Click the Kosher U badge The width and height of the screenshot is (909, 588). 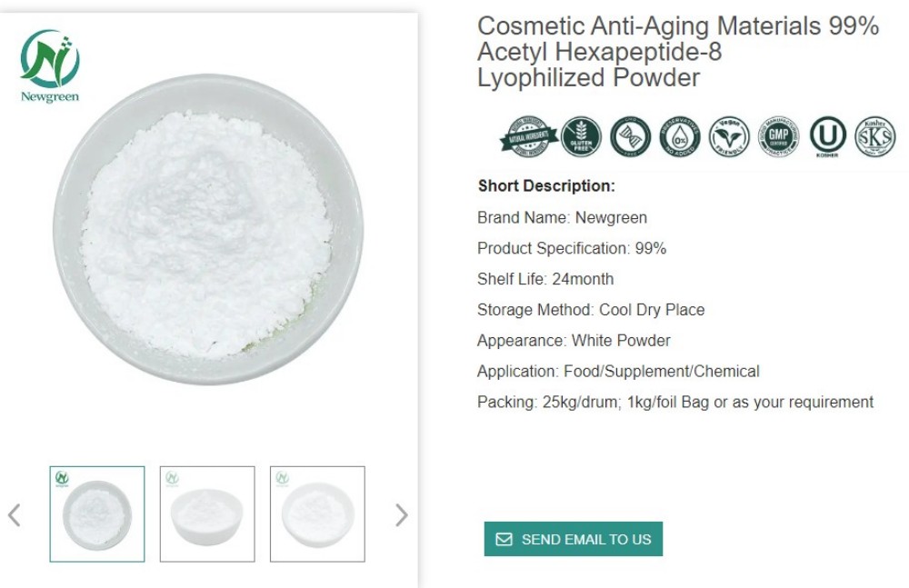[x=828, y=136]
